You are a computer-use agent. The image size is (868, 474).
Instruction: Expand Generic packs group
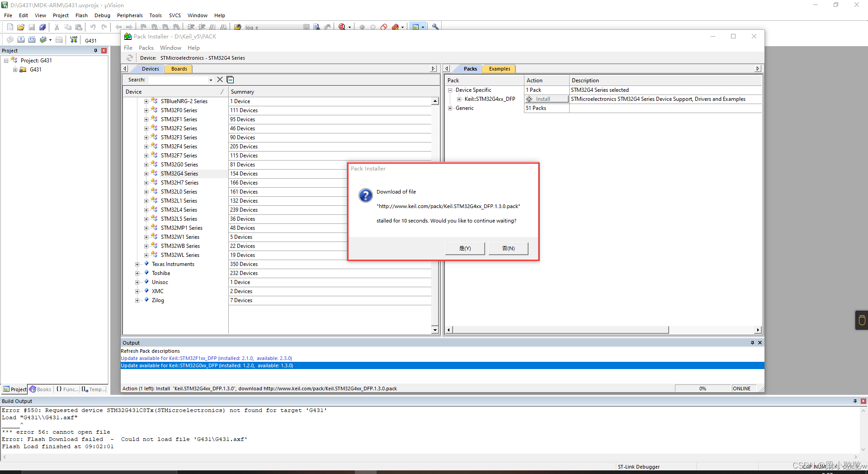point(450,108)
